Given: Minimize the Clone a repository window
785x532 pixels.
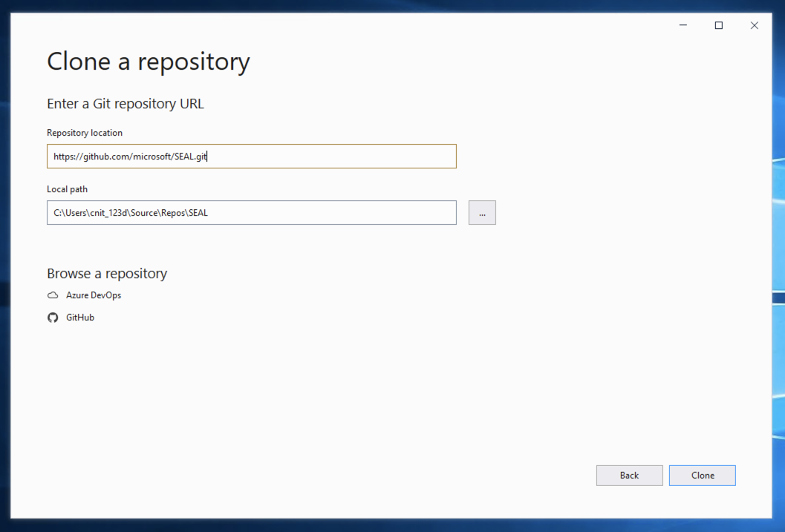Looking at the screenshot, I should [683, 25].
